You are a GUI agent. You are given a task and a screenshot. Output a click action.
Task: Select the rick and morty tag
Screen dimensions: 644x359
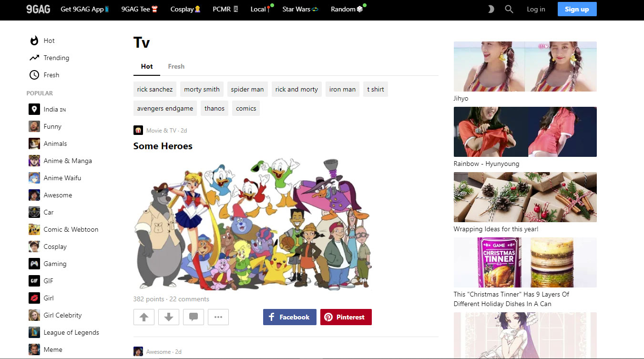coord(296,89)
